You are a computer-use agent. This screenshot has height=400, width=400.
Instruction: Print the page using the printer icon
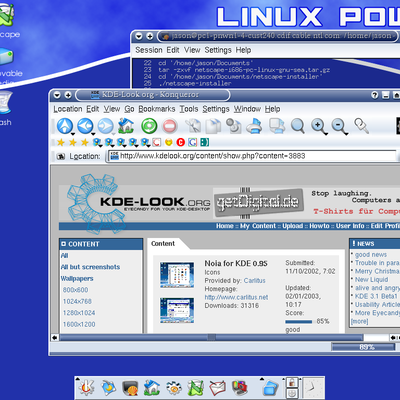pos(255,126)
